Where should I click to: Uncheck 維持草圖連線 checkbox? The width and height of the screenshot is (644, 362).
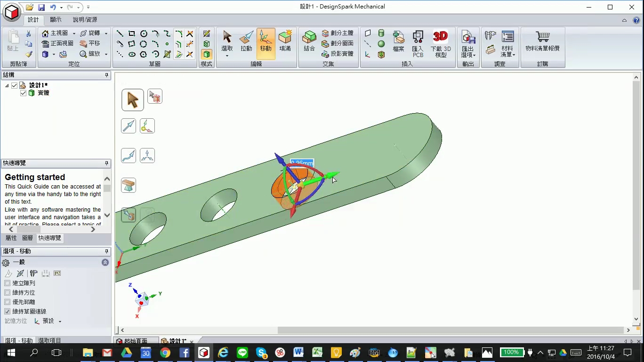click(7, 312)
